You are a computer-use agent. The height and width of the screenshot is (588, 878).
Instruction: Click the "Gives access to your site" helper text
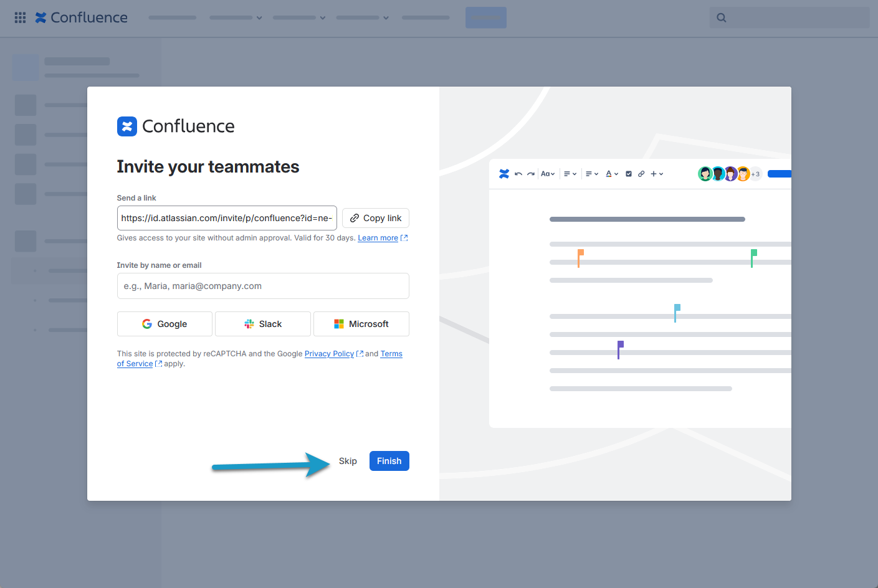[x=236, y=238]
